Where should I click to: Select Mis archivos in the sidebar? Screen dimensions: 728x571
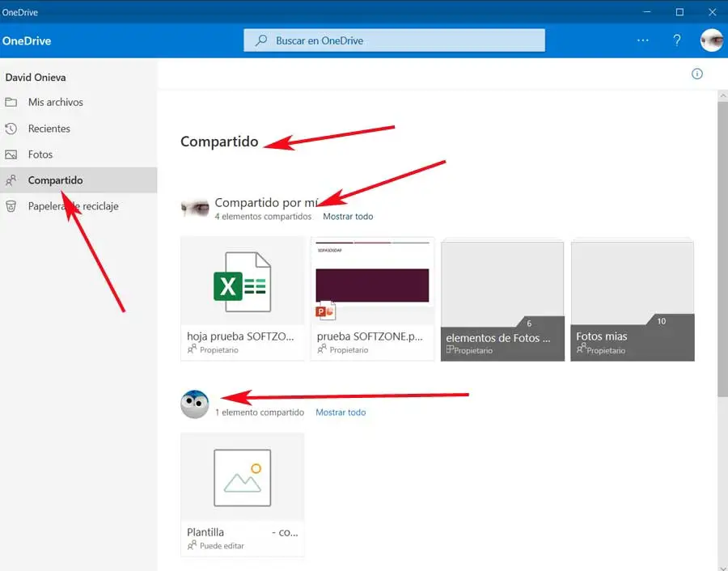[x=78, y=102]
